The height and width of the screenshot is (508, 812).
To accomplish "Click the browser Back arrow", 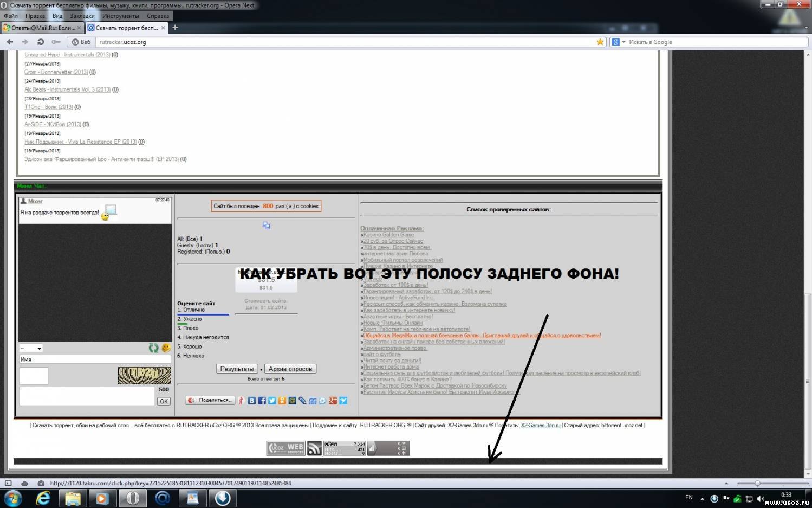I will click(x=10, y=42).
